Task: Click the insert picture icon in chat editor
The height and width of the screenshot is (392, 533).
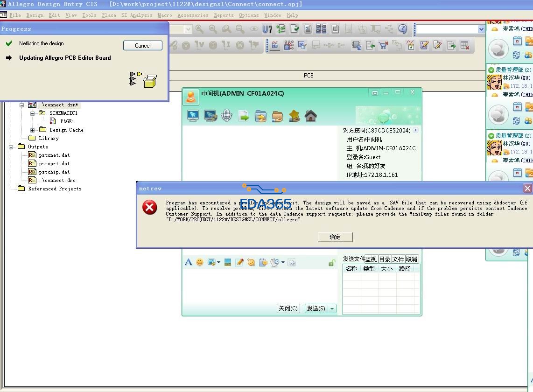Action: 228,262
